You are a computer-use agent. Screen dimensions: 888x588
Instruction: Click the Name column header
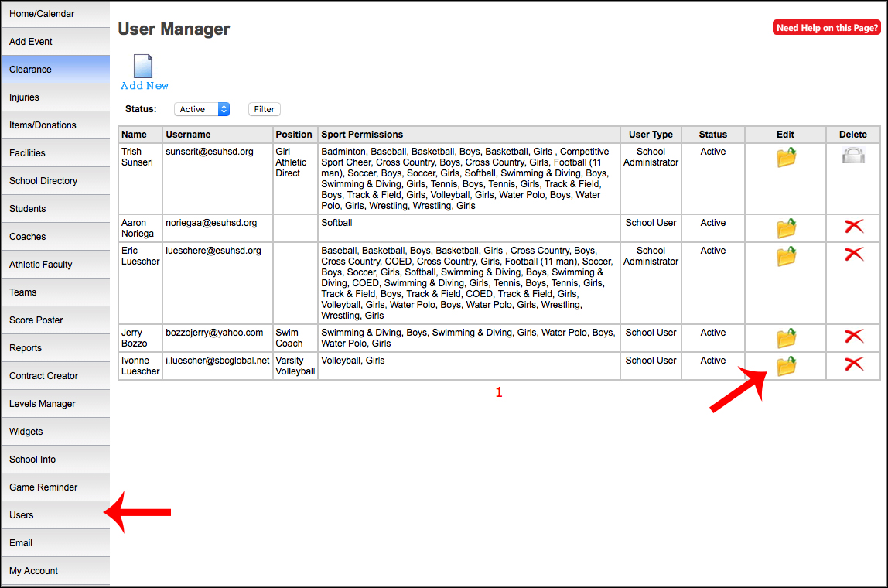(x=141, y=135)
